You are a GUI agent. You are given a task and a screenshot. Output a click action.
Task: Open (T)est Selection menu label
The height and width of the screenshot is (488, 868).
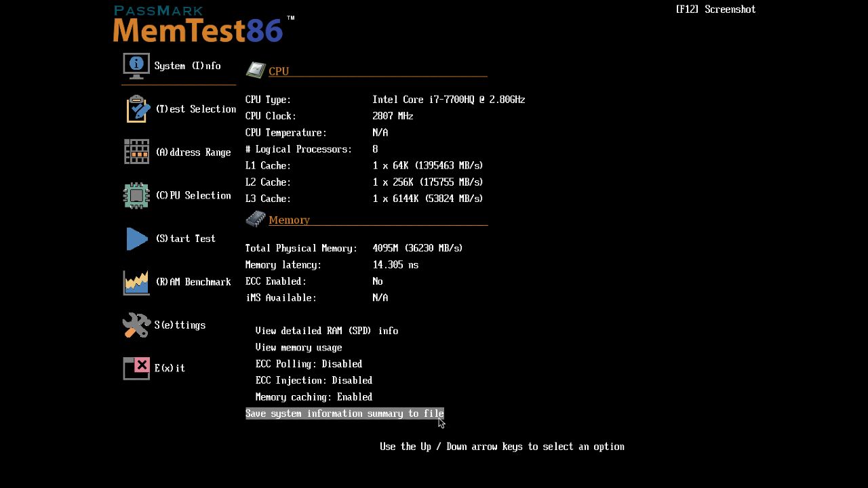pos(196,109)
